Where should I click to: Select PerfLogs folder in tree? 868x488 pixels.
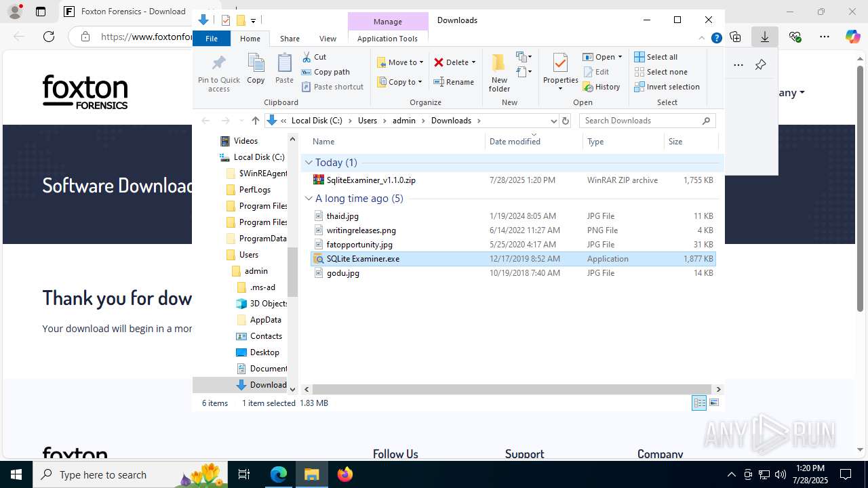tap(255, 190)
